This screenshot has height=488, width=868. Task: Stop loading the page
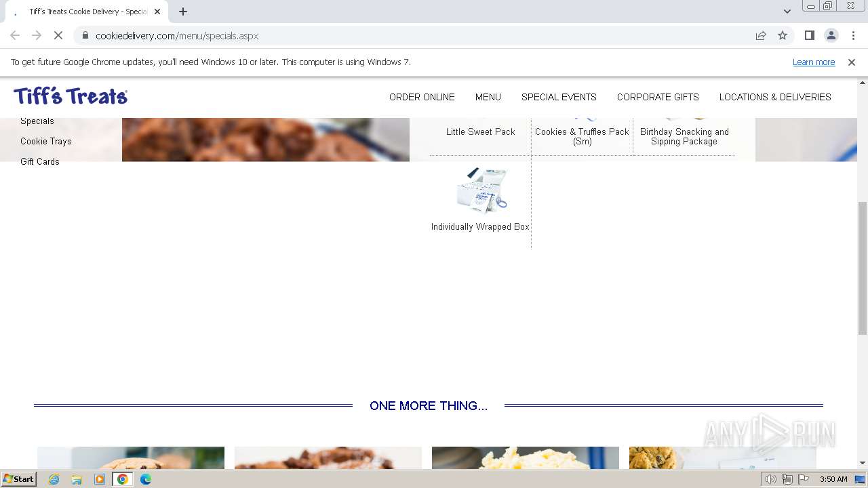[x=58, y=35]
